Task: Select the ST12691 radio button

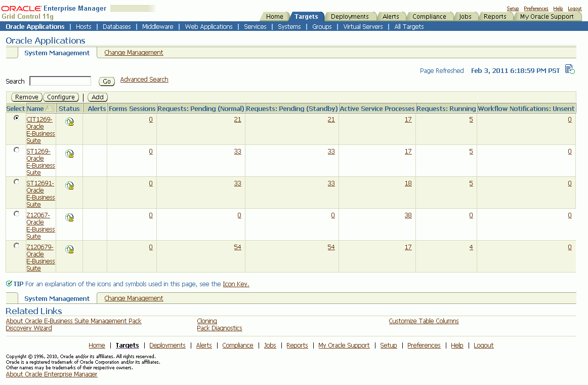Action: (16, 182)
